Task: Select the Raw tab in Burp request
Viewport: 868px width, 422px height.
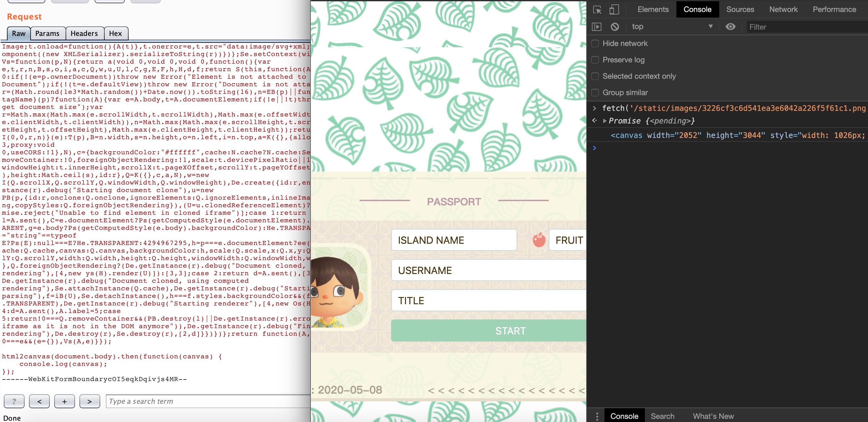Action: (19, 33)
